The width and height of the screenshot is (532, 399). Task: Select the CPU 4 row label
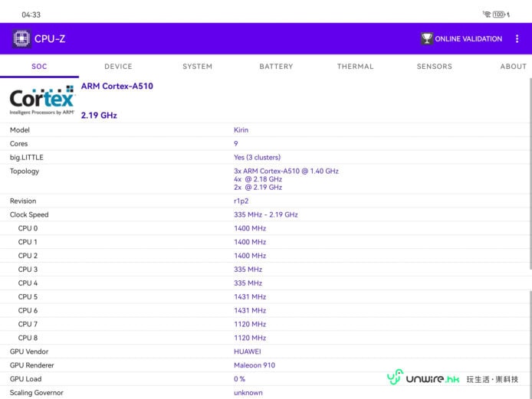point(28,283)
